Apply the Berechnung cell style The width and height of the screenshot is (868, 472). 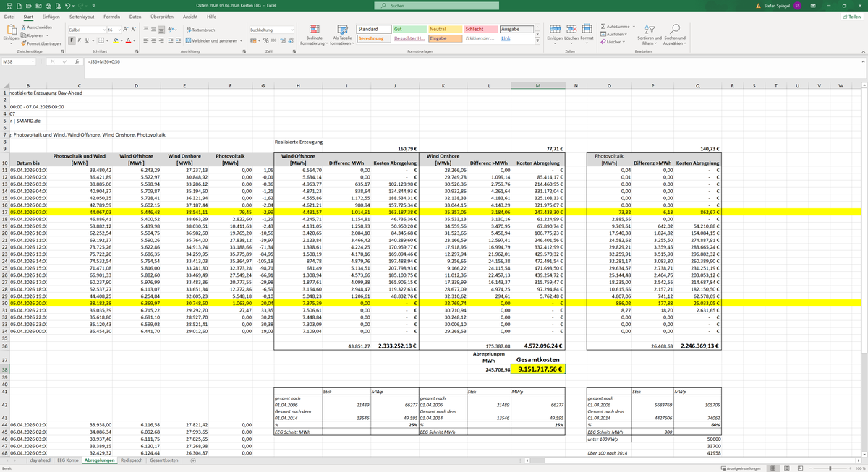(373, 38)
